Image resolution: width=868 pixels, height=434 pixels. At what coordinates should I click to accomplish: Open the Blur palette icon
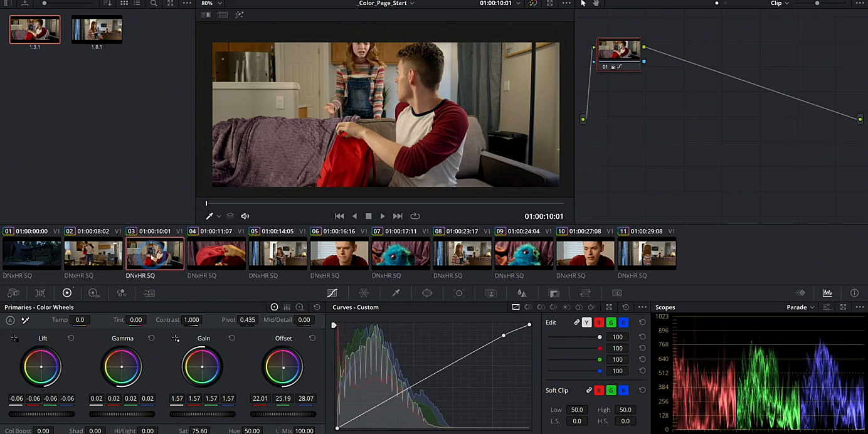click(x=521, y=293)
